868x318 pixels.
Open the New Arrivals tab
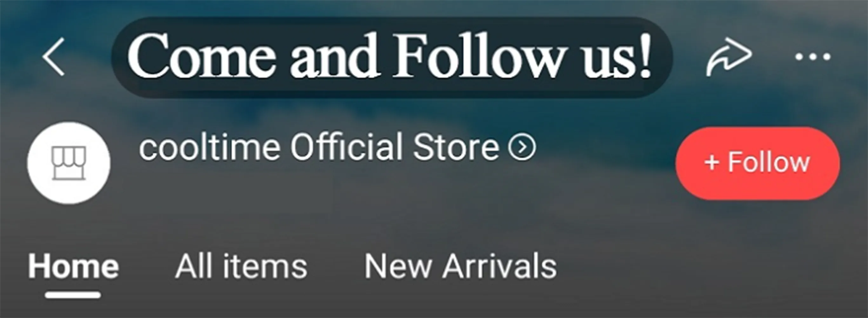[461, 266]
